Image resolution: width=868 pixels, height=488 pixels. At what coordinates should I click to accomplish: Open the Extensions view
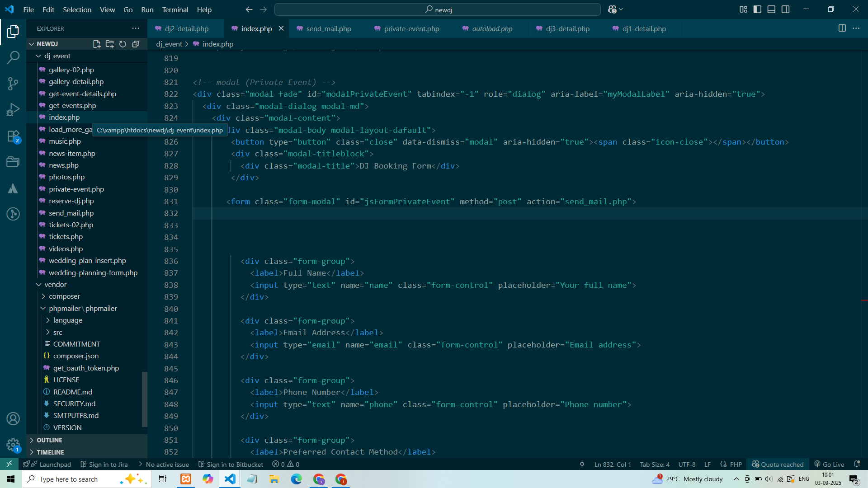(13, 136)
